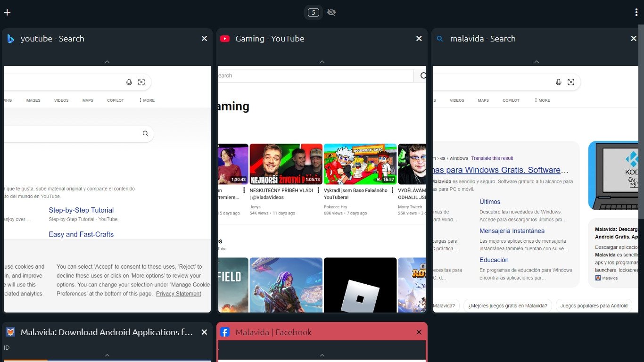Click the visual search camera icon in malavida preview
Viewport: 644px width, 362px height.
tap(571, 82)
